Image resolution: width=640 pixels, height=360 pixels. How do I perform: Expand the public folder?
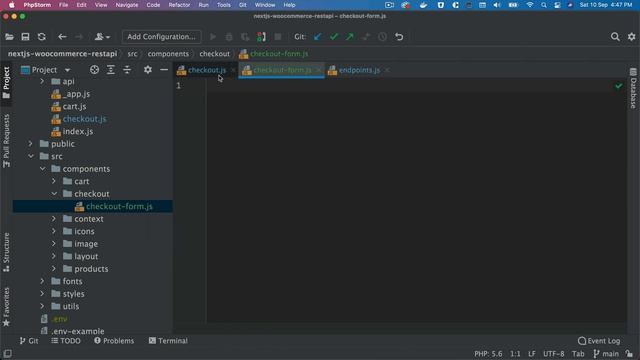click(x=31, y=144)
